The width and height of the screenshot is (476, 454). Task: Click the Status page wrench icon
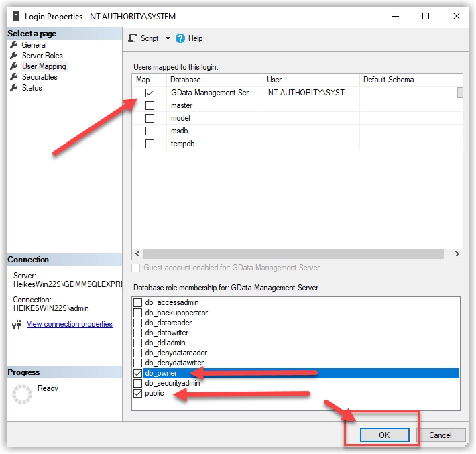click(14, 88)
